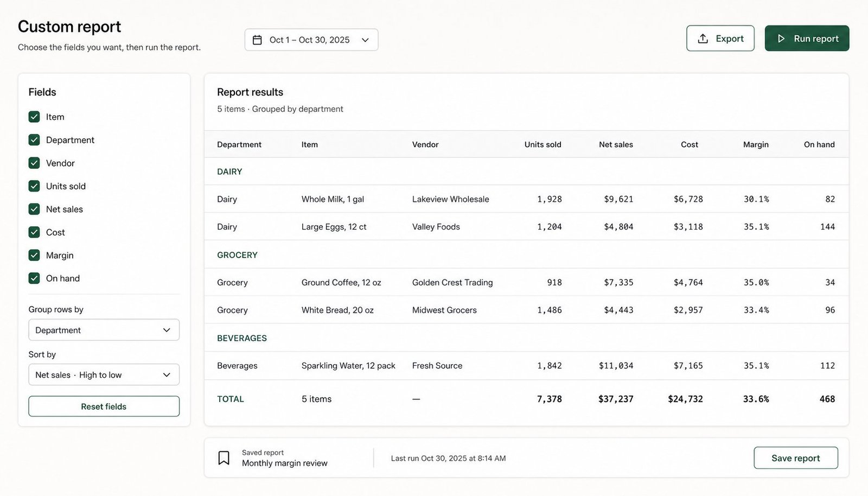Click the Monthly margin review saved report name
Screen dimensions: 868x496
click(x=285, y=463)
